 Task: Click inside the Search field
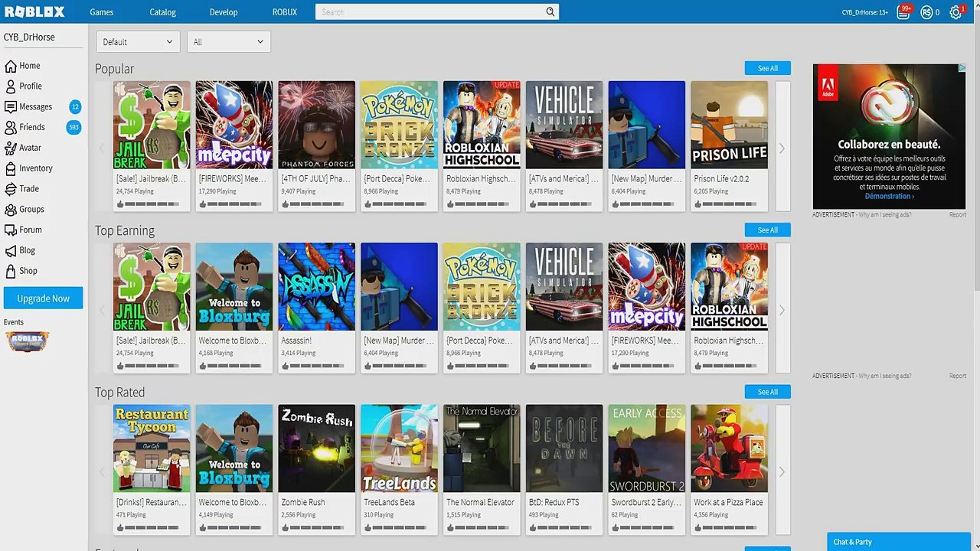(x=432, y=12)
